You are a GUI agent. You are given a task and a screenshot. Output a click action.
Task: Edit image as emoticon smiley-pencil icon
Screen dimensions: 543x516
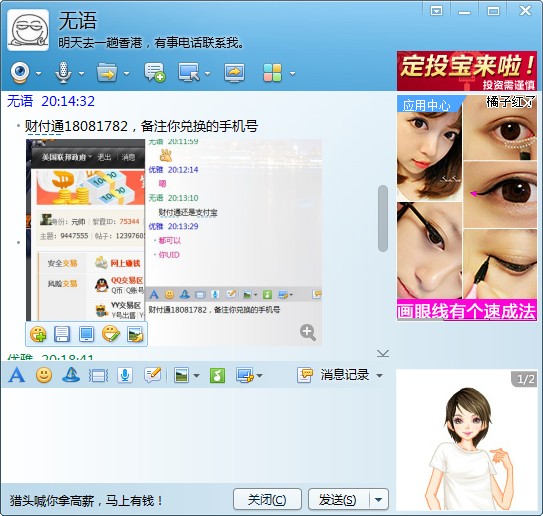(111, 334)
